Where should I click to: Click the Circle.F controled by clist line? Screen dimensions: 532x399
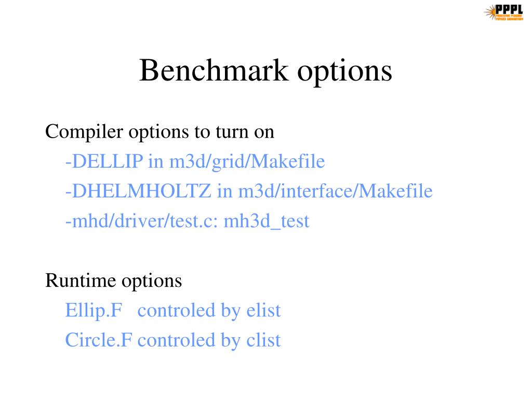pyautogui.click(x=173, y=340)
